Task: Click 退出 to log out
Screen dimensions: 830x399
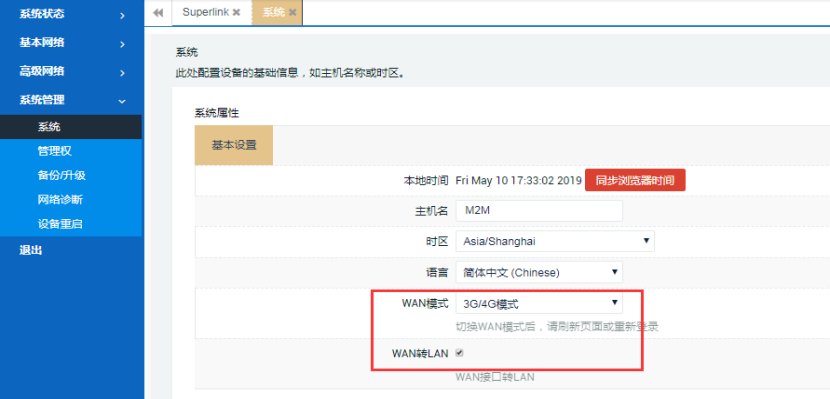Action: (x=31, y=251)
